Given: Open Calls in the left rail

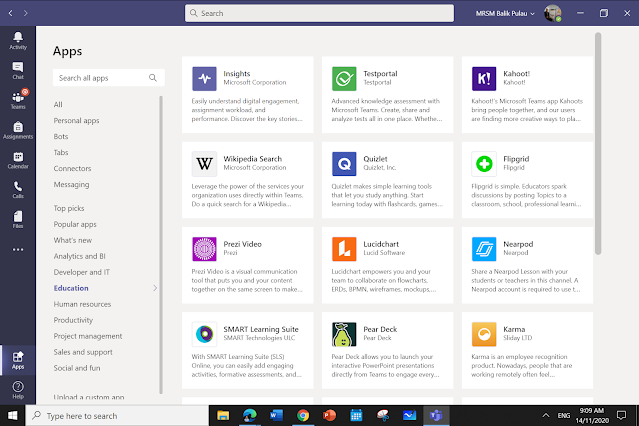Looking at the screenshot, I should pyautogui.click(x=18, y=190).
